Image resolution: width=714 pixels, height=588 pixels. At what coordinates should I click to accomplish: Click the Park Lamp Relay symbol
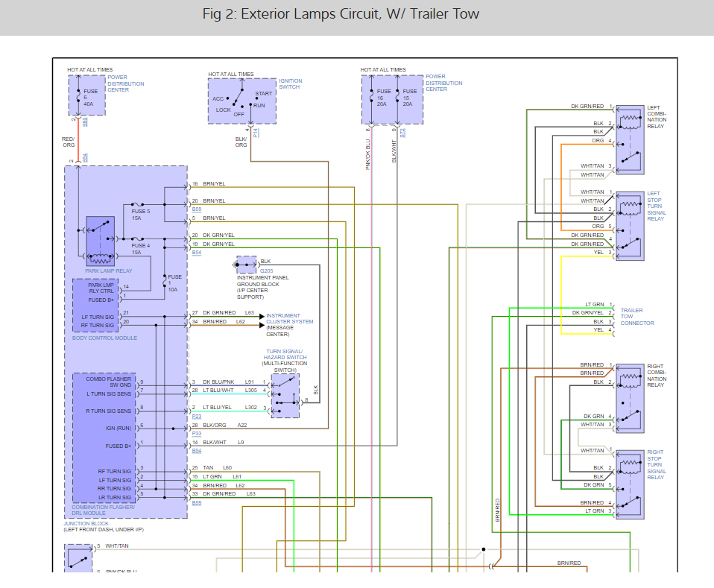[x=99, y=241]
